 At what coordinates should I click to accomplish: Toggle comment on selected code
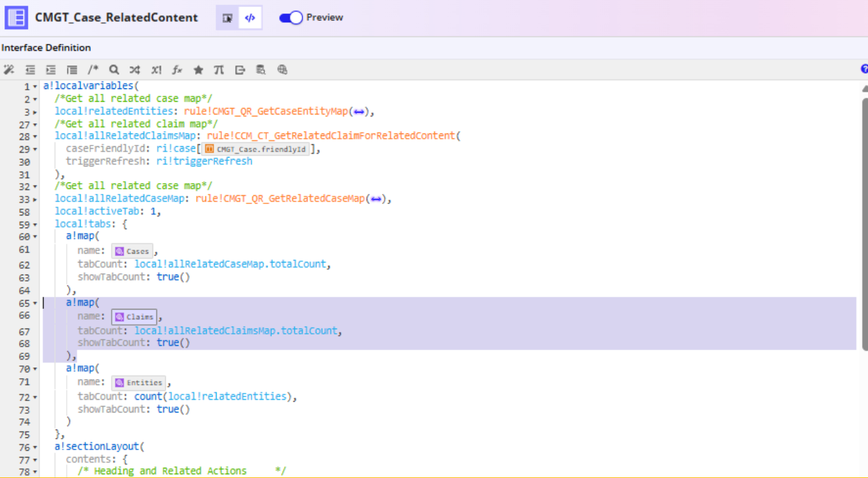(x=93, y=70)
